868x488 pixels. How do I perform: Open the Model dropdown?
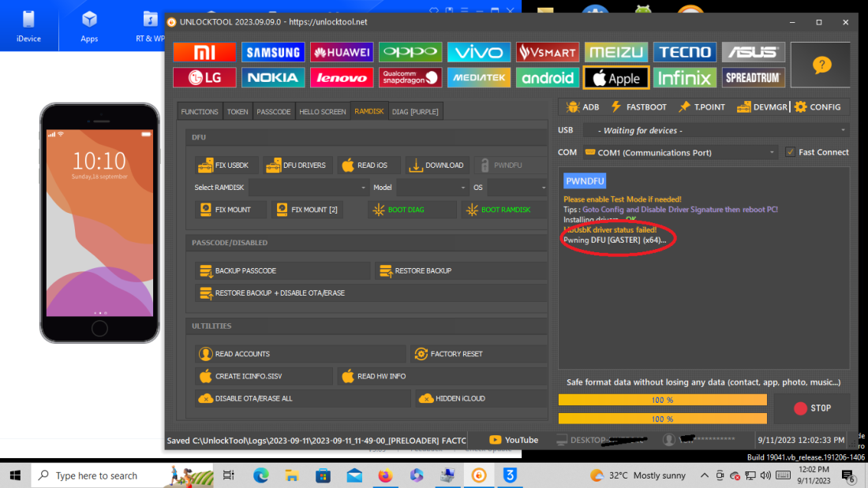[432, 188]
